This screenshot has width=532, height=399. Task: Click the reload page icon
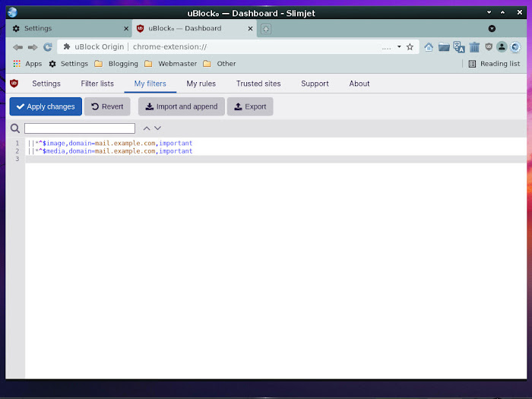coord(47,47)
